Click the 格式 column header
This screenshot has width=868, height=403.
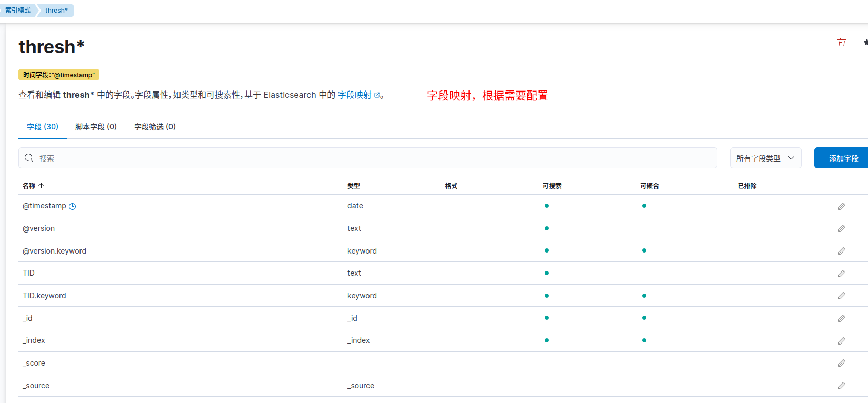pyautogui.click(x=451, y=186)
